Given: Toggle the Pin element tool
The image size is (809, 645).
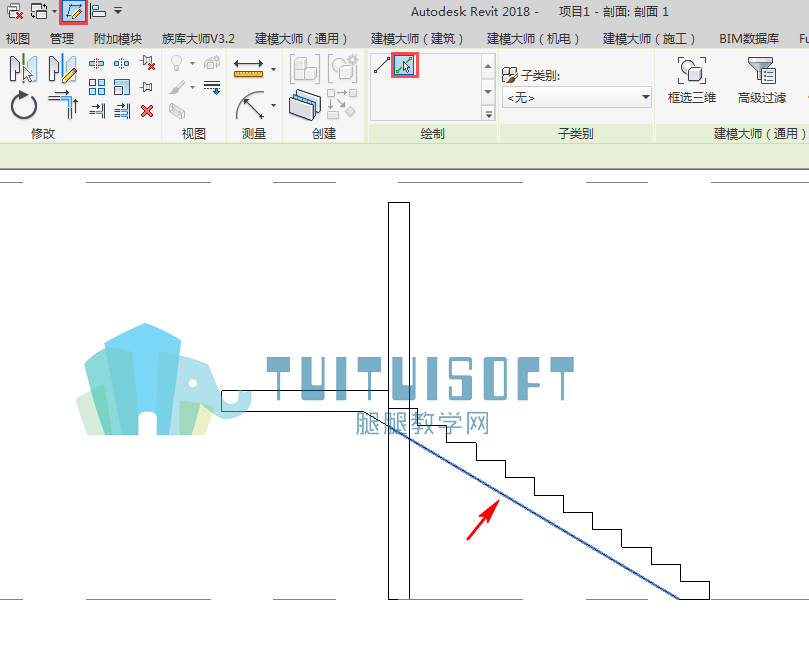Looking at the screenshot, I should pos(147,87).
